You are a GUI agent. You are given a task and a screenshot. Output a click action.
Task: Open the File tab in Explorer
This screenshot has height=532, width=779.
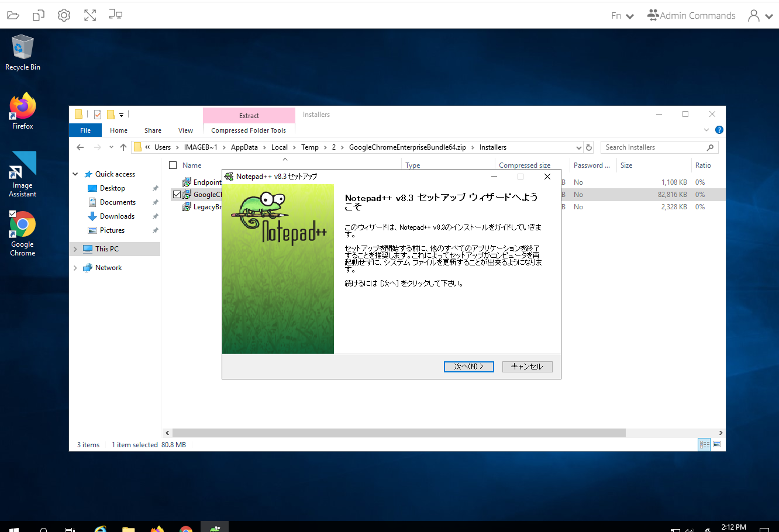pyautogui.click(x=85, y=130)
